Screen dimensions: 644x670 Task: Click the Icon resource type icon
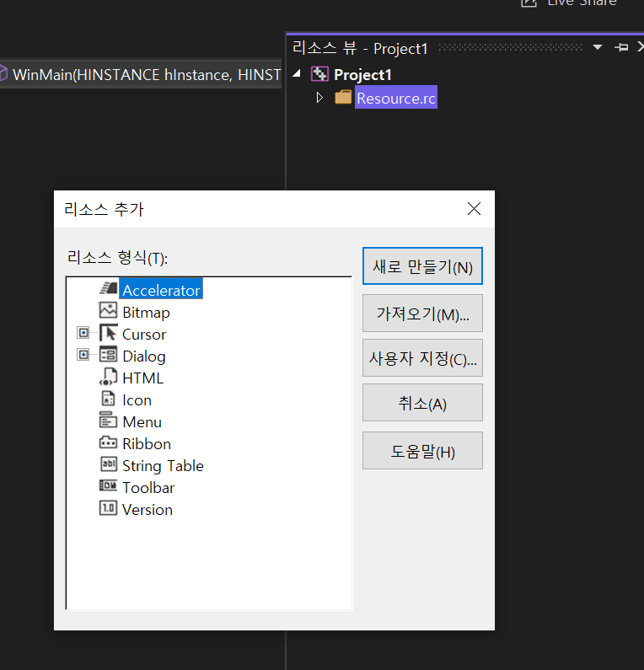pyautogui.click(x=108, y=399)
